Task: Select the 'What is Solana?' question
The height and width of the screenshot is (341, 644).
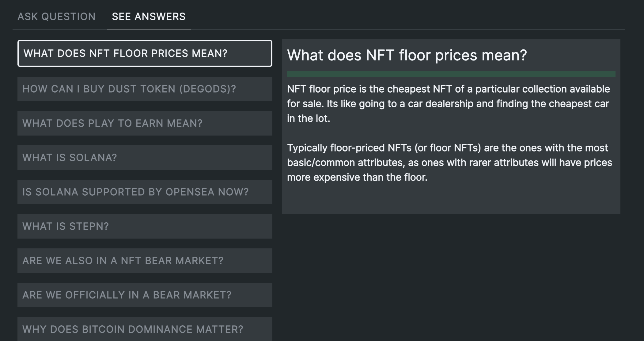Action: click(145, 158)
